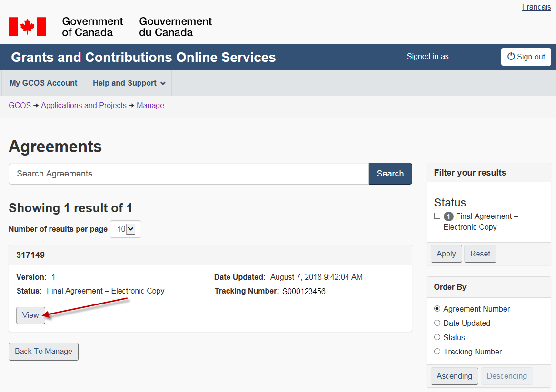Open the results per page dropdown

[x=126, y=229]
